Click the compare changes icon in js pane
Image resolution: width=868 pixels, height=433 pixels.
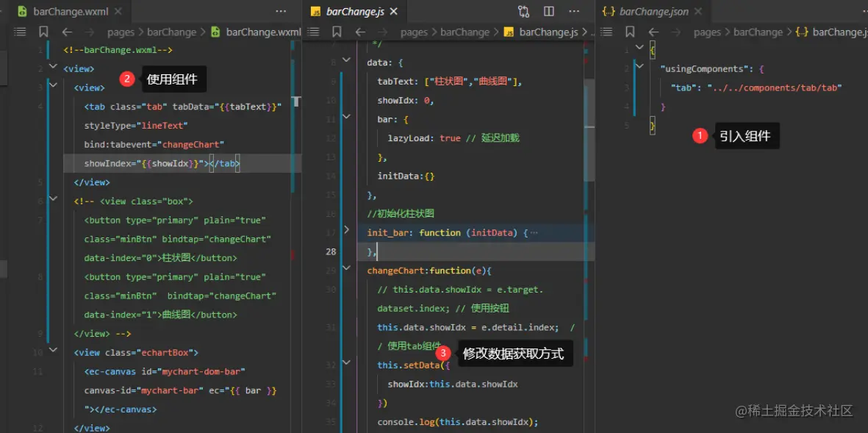(x=524, y=11)
